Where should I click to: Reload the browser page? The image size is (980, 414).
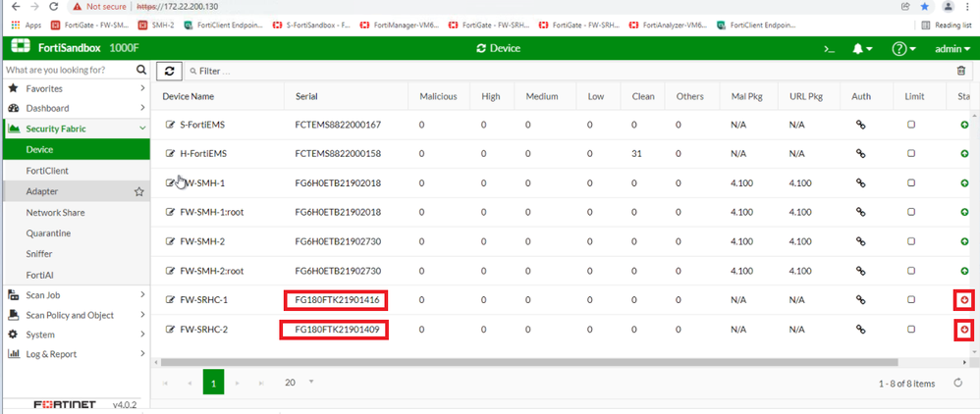point(53,6)
